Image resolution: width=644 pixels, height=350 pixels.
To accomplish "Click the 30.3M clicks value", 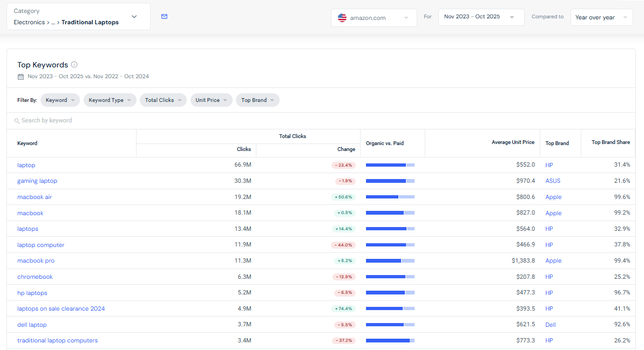I will click(x=243, y=181).
